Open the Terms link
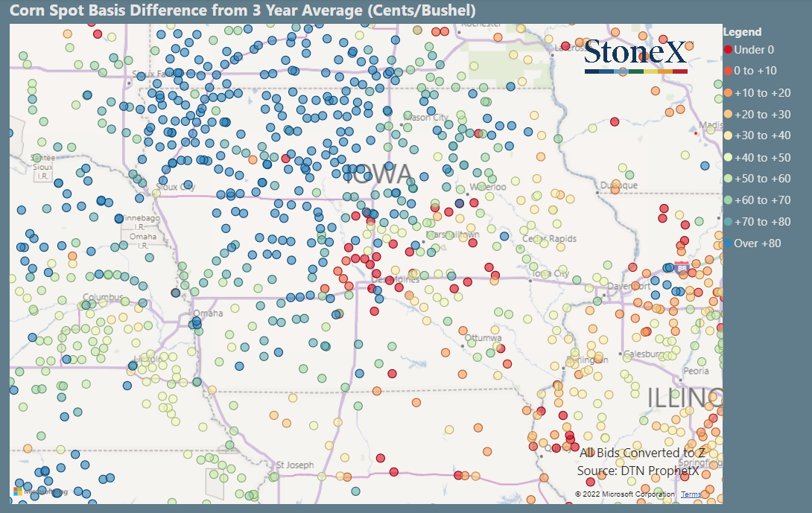Screen dimensions: 812x513 coord(691,494)
